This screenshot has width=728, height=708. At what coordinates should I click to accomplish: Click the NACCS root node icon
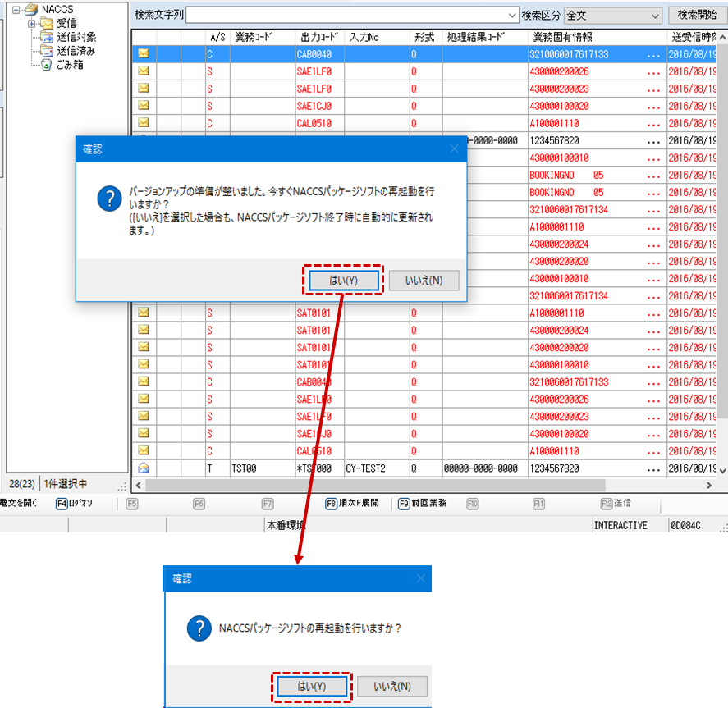pyautogui.click(x=31, y=9)
